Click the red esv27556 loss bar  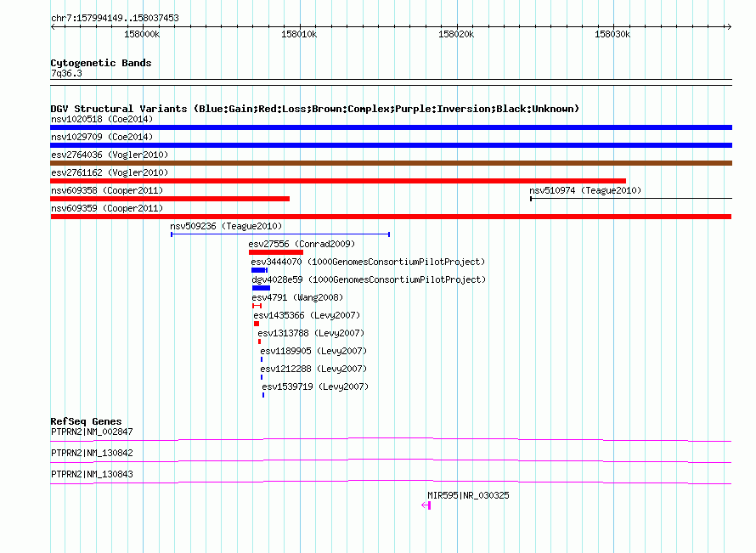[x=276, y=252]
